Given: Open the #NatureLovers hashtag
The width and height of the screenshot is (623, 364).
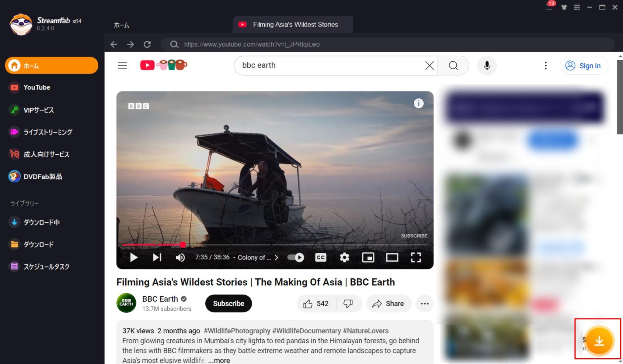Looking at the screenshot, I should (366, 331).
